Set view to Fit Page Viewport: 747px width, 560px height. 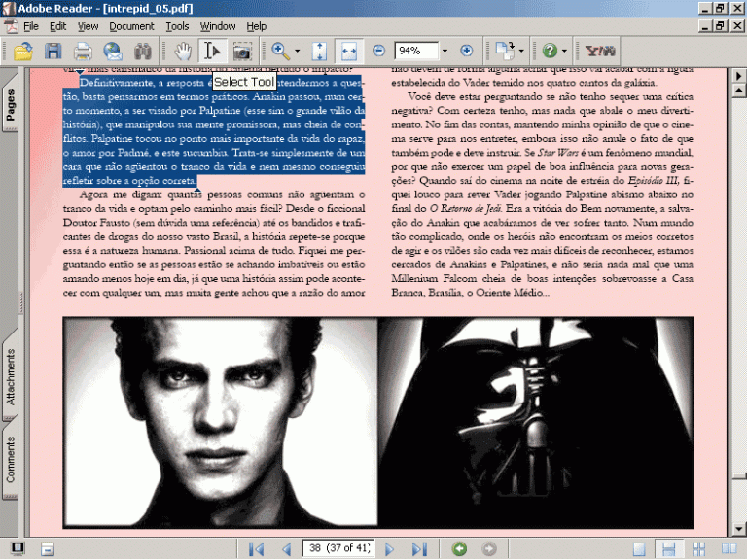click(319, 51)
